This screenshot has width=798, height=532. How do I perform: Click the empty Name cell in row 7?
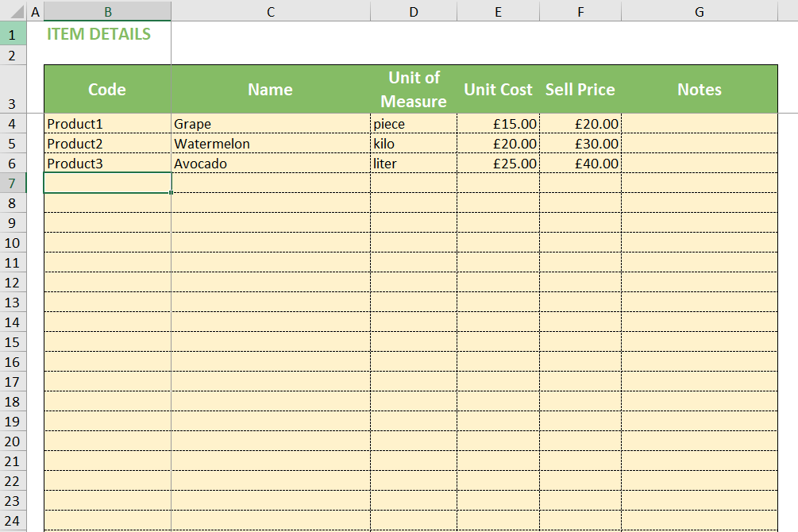pyautogui.click(x=271, y=183)
